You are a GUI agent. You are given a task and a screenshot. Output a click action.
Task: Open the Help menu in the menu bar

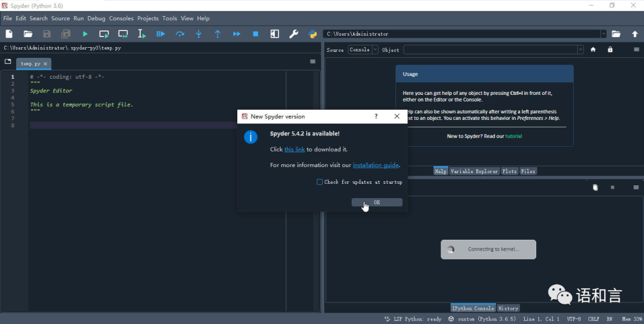tap(203, 18)
